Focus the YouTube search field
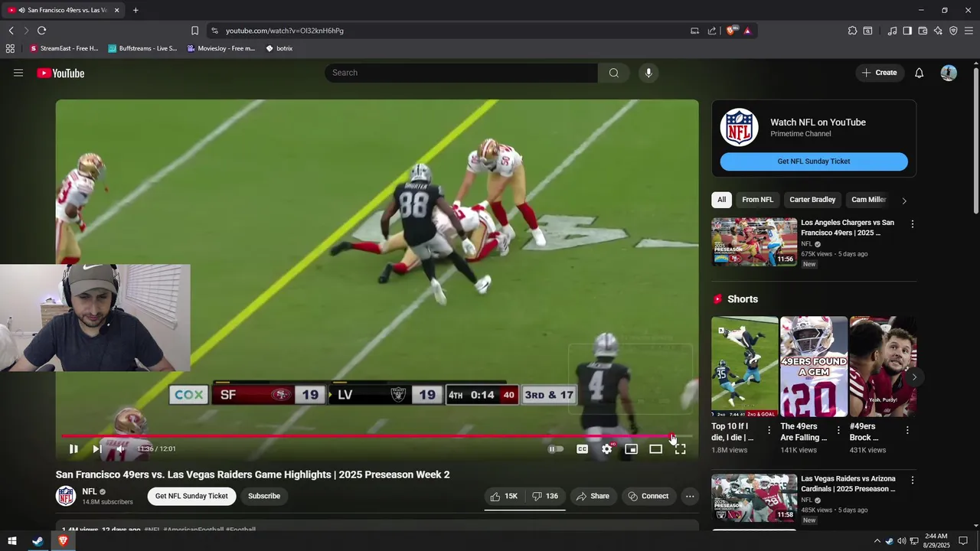 pos(461,73)
